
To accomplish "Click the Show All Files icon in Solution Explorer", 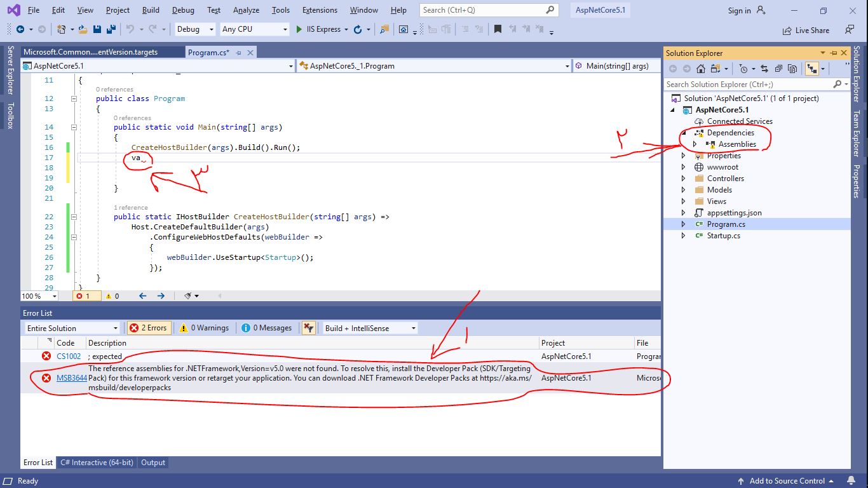I will [792, 69].
